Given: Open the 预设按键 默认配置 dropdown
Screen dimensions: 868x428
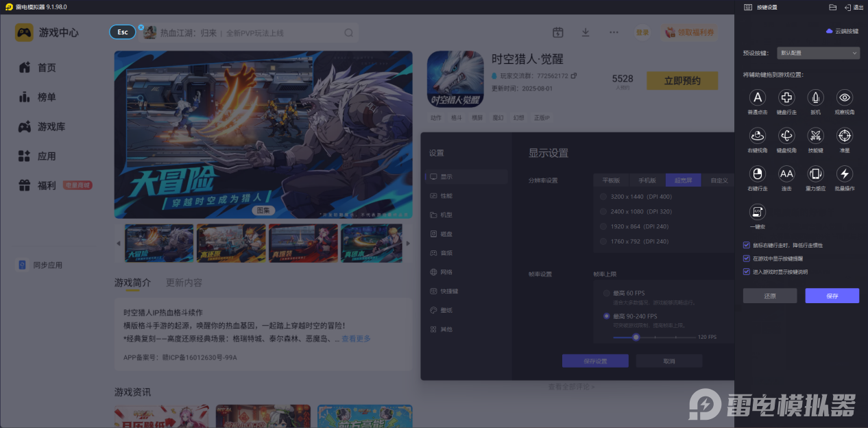Looking at the screenshot, I should pos(819,53).
